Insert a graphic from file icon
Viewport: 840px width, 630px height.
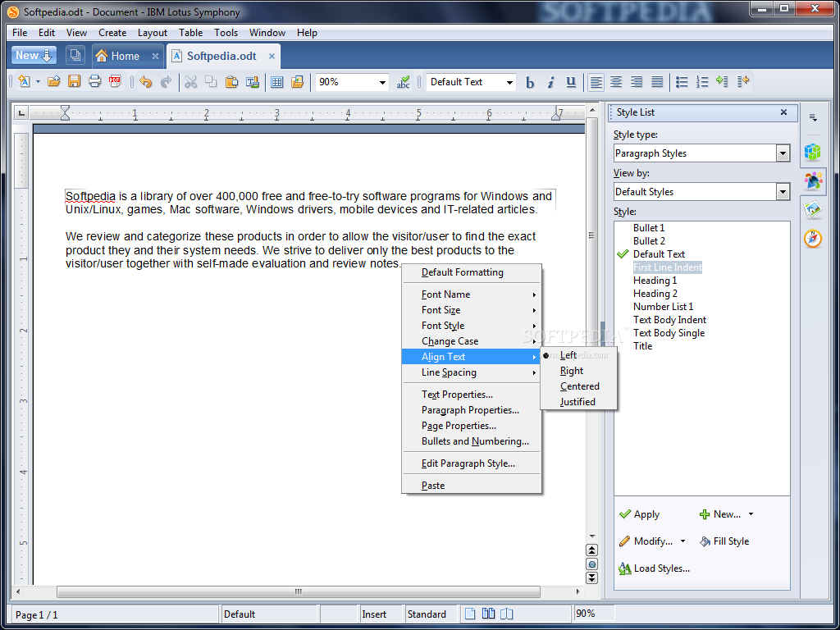(297, 82)
